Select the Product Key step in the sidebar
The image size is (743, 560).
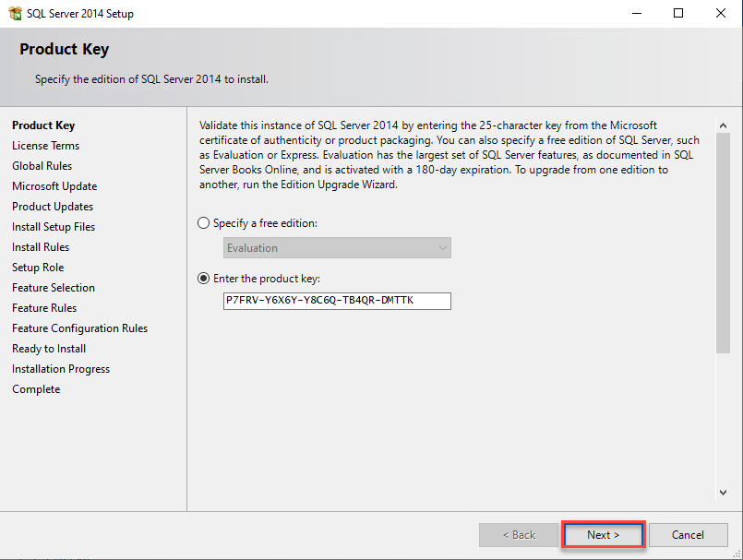coord(43,125)
